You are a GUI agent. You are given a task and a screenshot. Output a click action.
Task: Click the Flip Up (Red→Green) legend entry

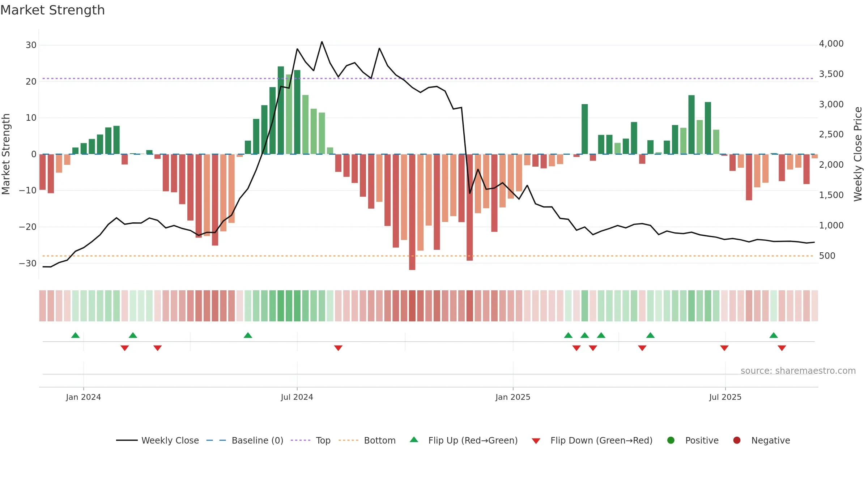click(464, 440)
